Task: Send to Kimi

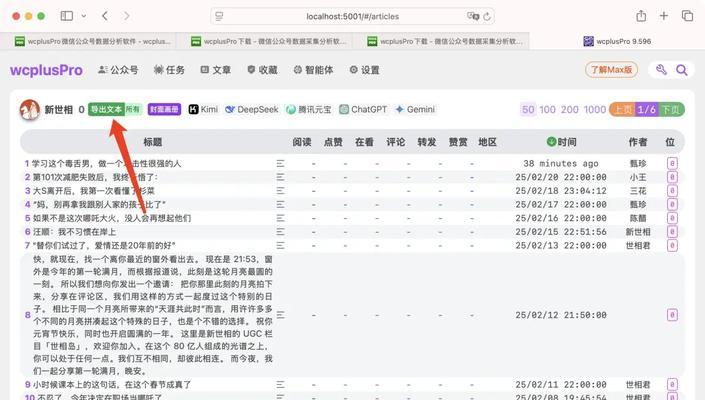Action: [203, 109]
